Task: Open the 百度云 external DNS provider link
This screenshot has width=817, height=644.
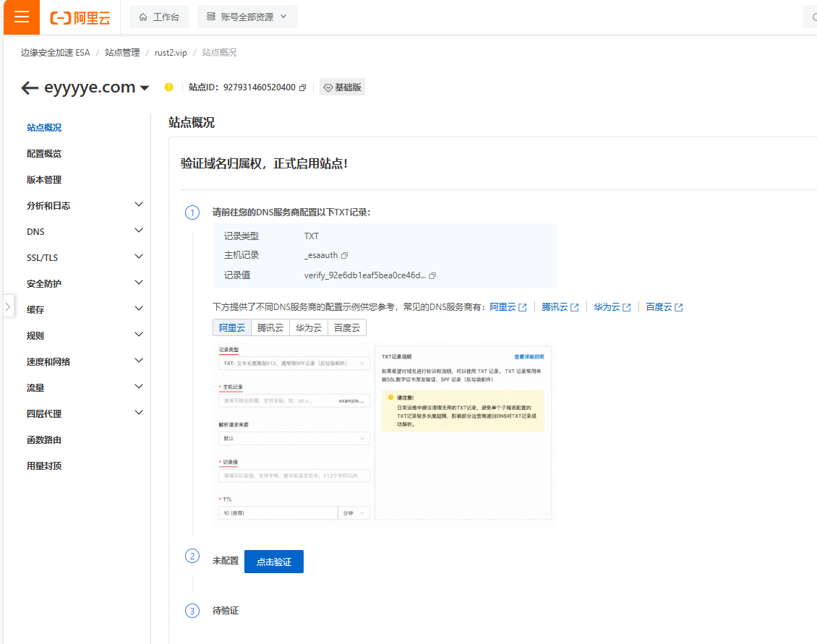Action: click(x=664, y=307)
